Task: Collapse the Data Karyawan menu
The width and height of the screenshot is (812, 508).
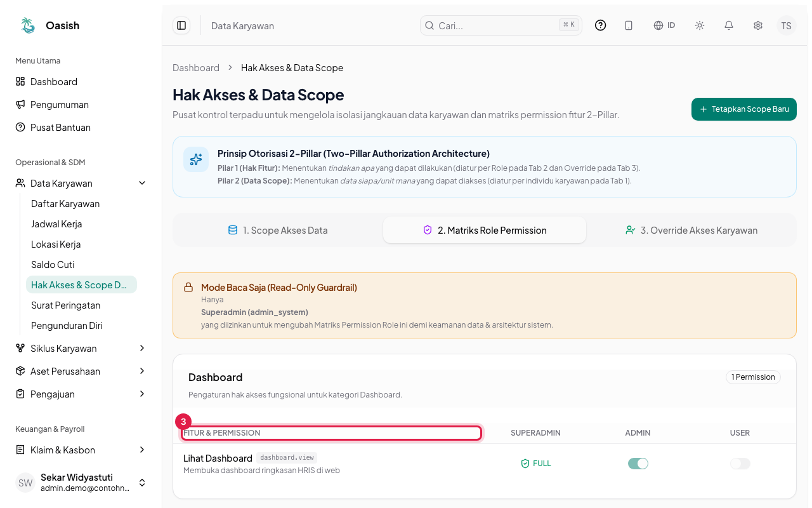Action: 81,184
